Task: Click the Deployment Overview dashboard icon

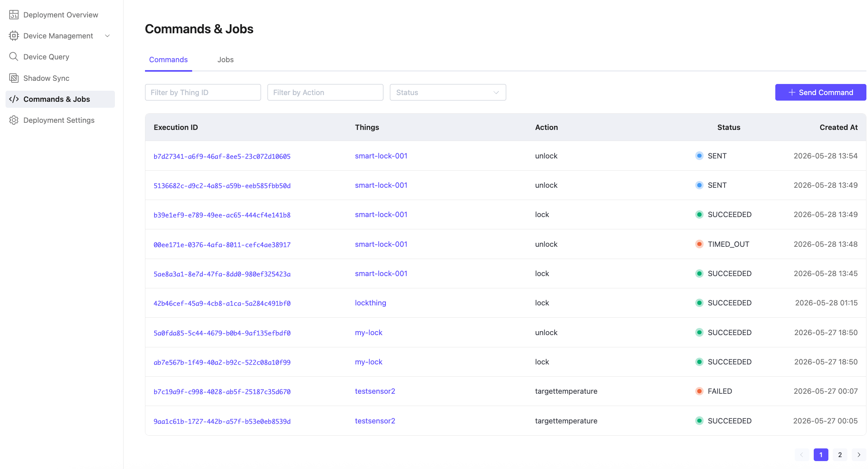Action: pyautogui.click(x=14, y=15)
